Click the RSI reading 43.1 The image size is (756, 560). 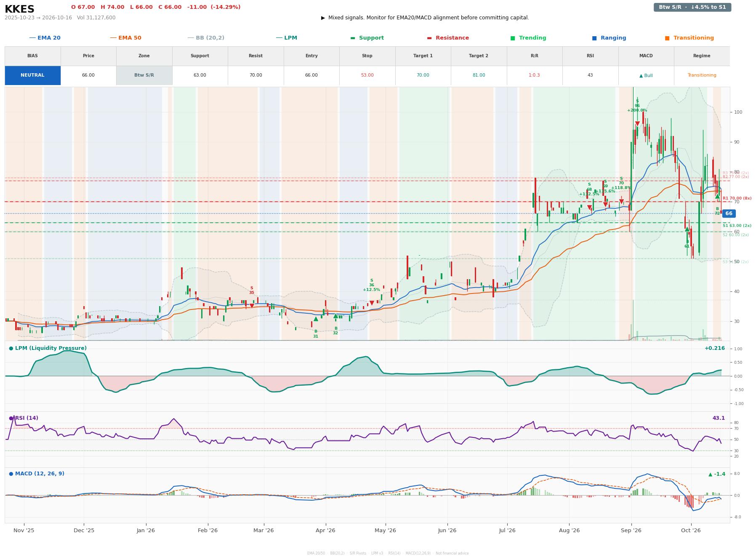click(x=719, y=418)
